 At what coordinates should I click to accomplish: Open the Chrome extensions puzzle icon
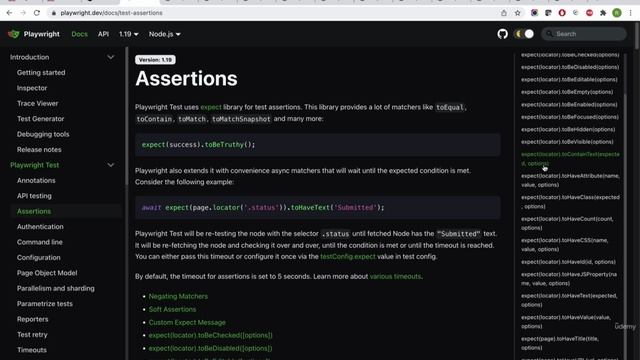(x=603, y=13)
